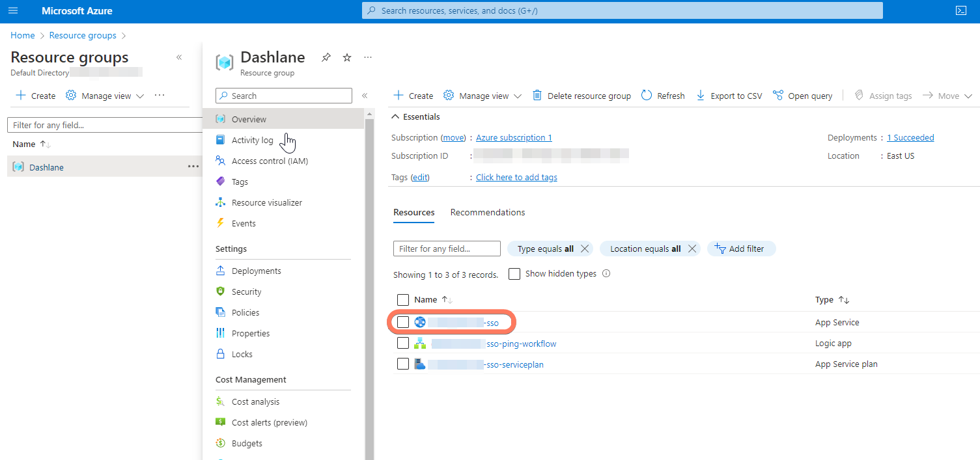
Task: Open more options beside Dashlane title
Action: (368, 58)
